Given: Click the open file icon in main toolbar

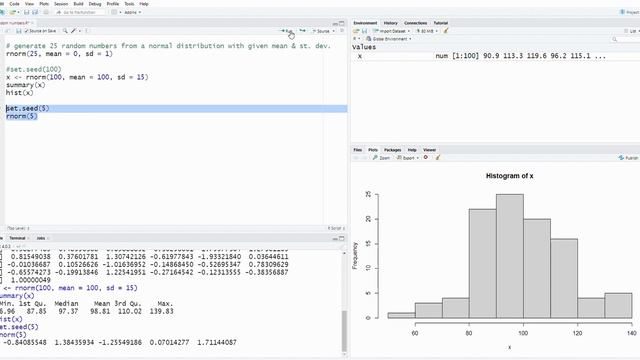Looking at the screenshot, I should click(13, 12).
